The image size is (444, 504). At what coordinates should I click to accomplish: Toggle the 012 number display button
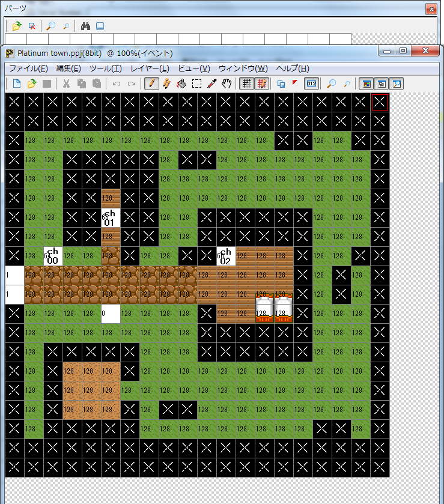311,84
